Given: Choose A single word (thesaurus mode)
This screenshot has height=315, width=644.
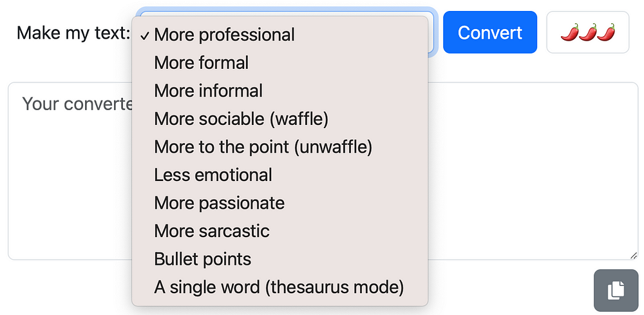Looking at the screenshot, I should click(279, 287).
